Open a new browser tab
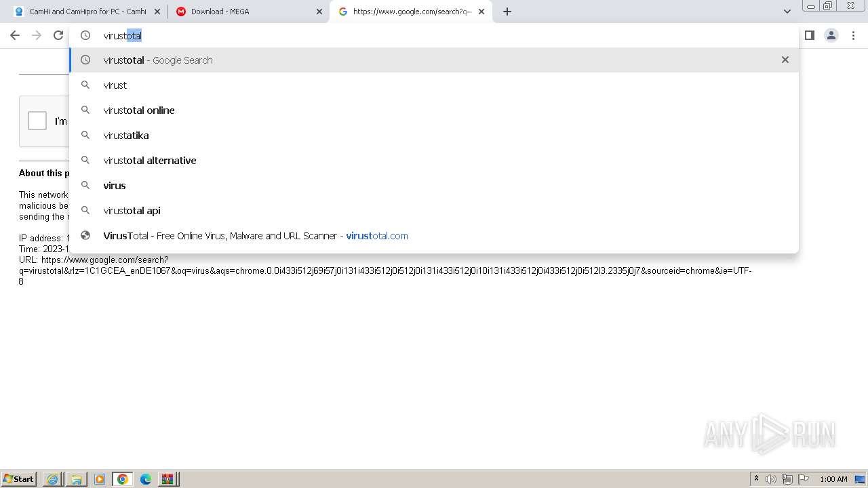The width and height of the screenshot is (868, 488). pyautogui.click(x=507, y=12)
